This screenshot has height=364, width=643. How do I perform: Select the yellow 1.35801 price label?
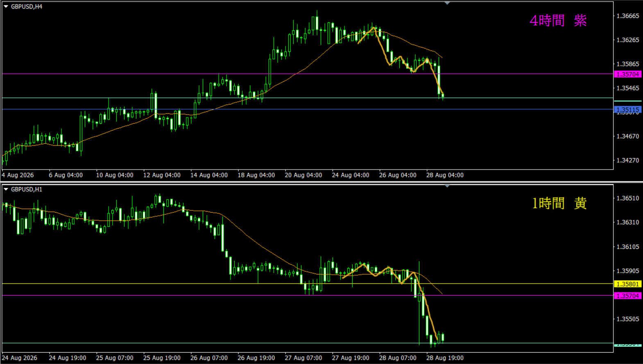coord(628,284)
